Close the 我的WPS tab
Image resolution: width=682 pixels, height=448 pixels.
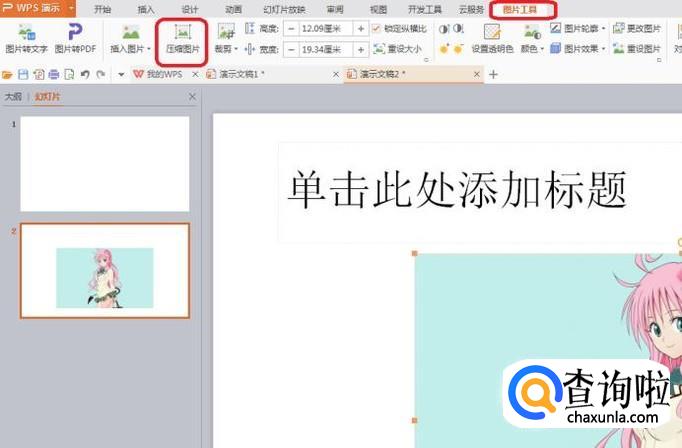[195, 75]
